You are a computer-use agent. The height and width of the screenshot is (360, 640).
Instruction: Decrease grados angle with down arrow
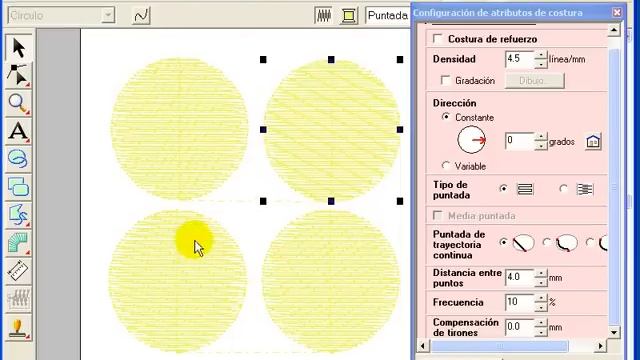coord(541,146)
